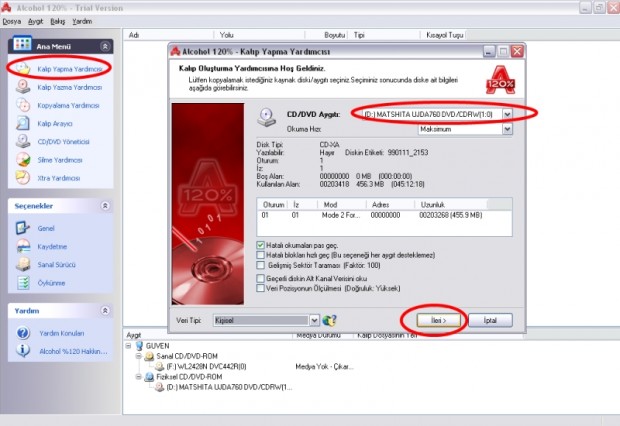Click the Alcohol %120 Hakkında info icon

23,350
